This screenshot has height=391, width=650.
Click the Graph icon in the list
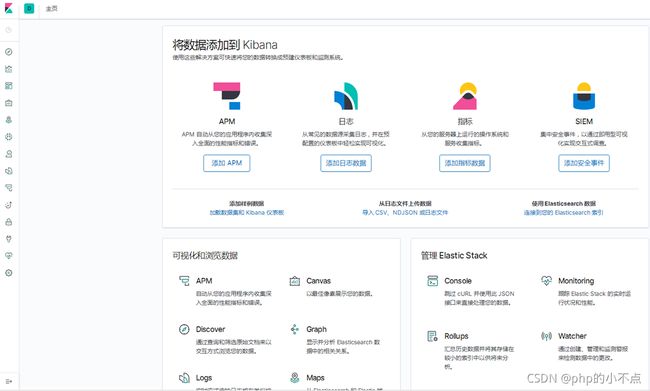295,329
